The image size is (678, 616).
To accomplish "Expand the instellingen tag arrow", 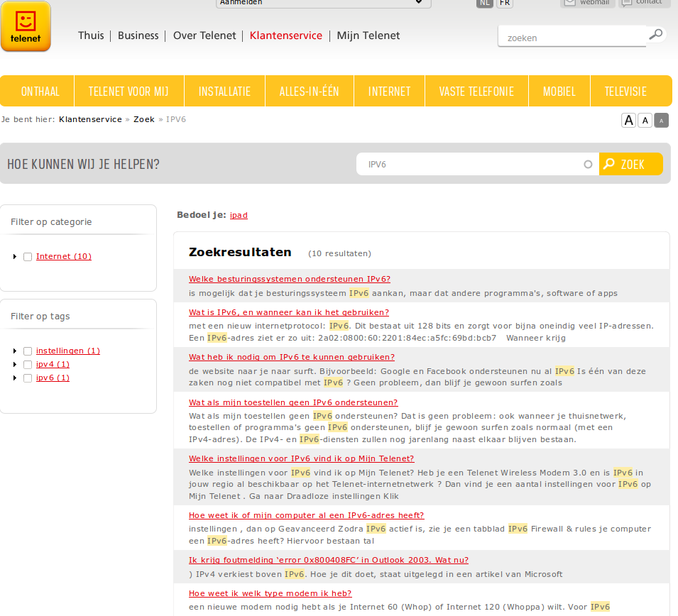I will point(15,351).
